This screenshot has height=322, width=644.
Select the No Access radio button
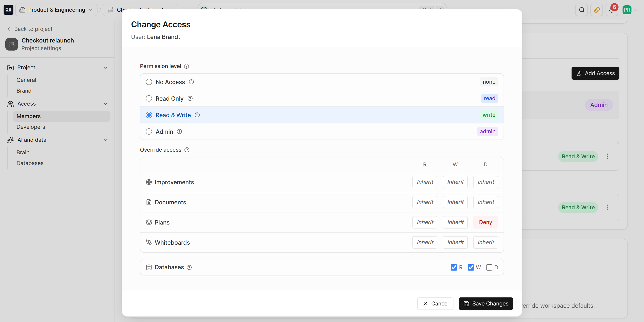[x=149, y=82]
